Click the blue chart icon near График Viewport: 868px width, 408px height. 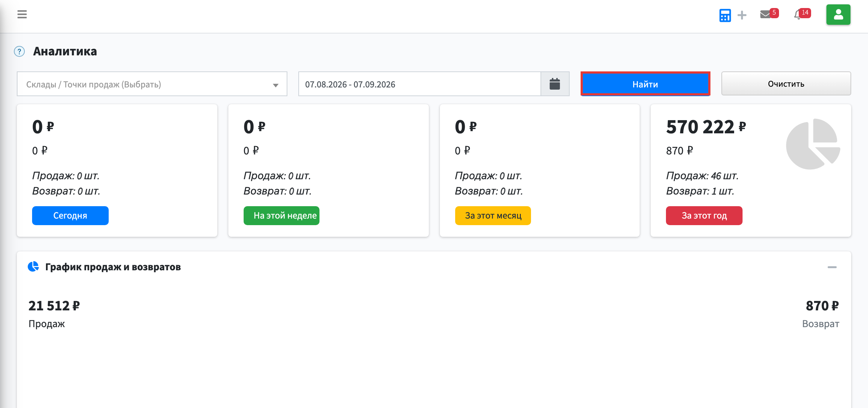click(33, 267)
